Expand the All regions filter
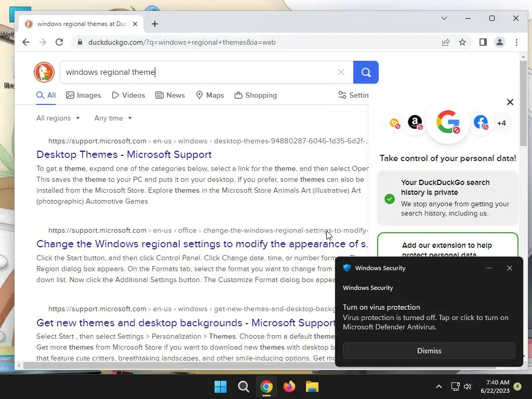This screenshot has width=532, height=399. click(x=58, y=118)
